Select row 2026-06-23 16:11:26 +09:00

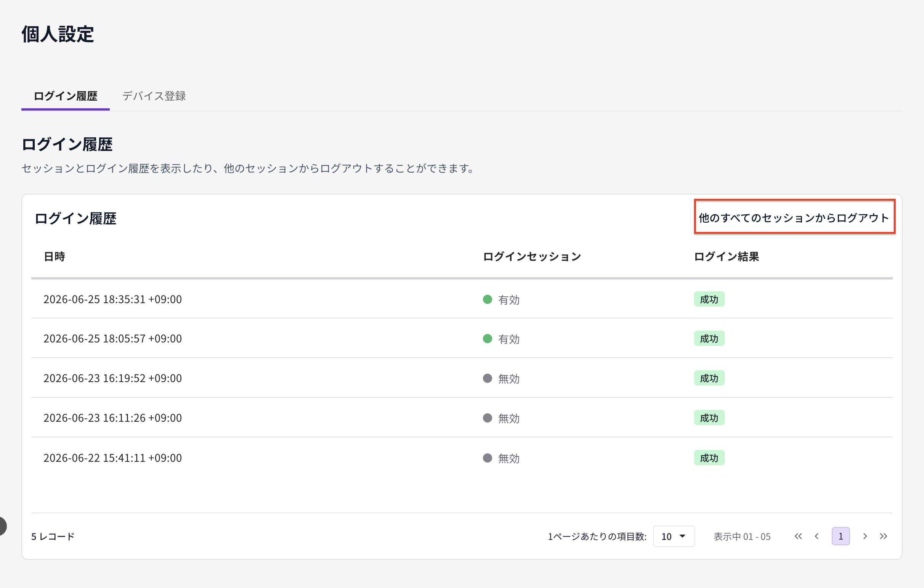click(462, 418)
